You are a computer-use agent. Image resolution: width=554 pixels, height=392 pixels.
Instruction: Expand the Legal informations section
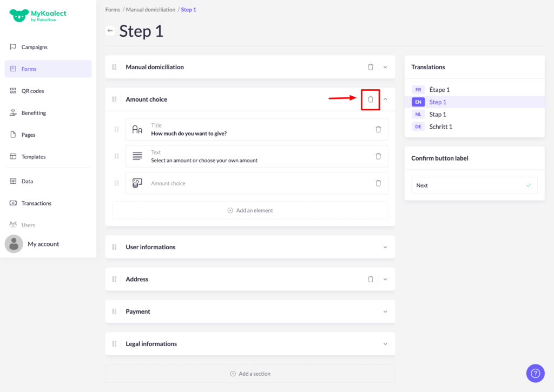click(385, 344)
